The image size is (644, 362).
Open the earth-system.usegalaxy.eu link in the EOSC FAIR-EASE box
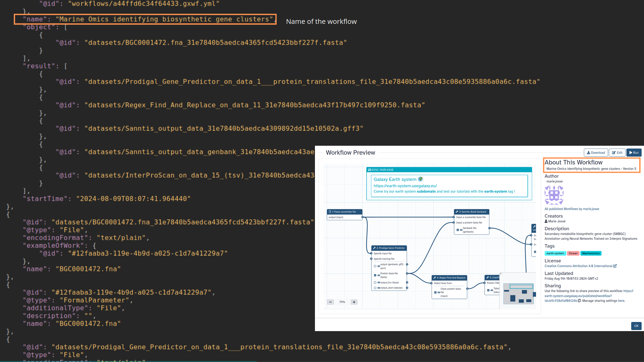pyautogui.click(x=405, y=186)
